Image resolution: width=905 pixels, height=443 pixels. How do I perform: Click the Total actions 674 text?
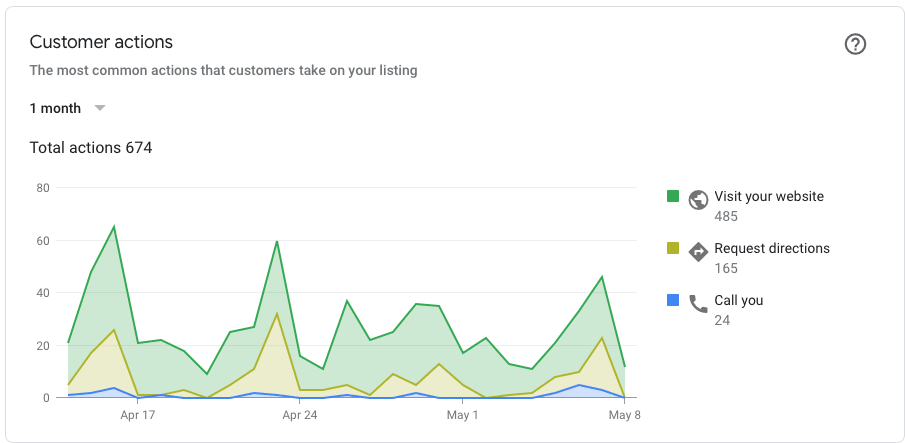click(x=91, y=148)
